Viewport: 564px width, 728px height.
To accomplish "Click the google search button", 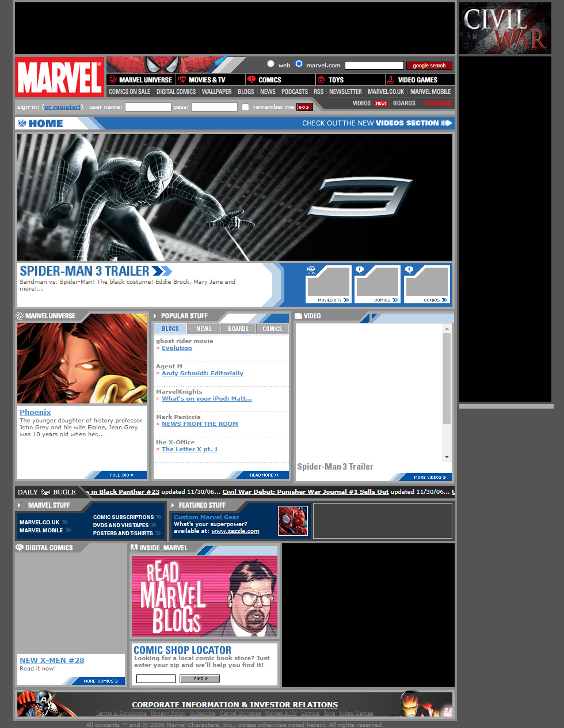I will coord(429,66).
